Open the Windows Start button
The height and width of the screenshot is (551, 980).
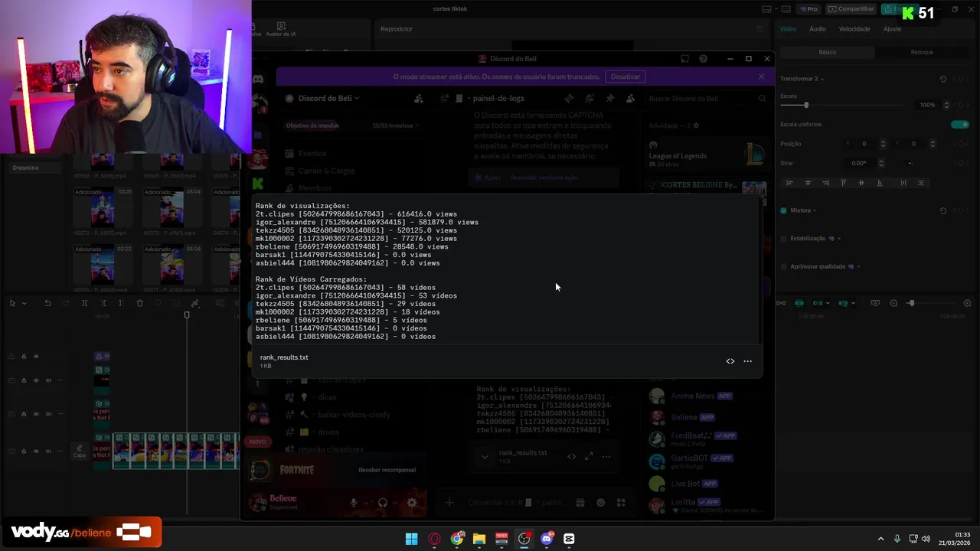(411, 539)
